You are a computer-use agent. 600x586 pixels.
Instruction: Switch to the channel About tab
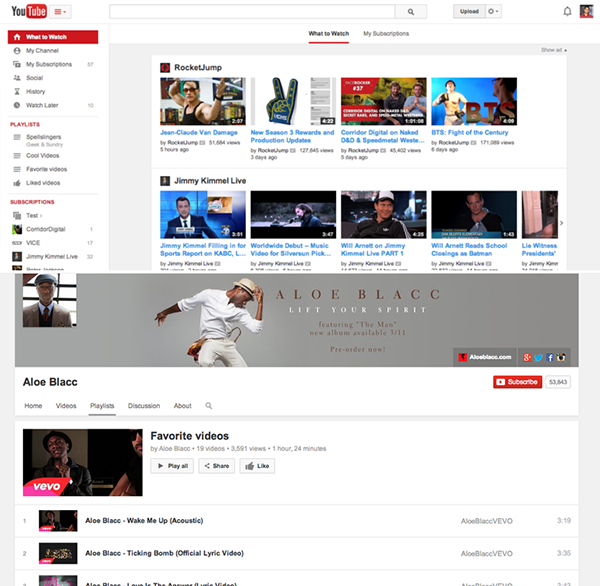(183, 406)
